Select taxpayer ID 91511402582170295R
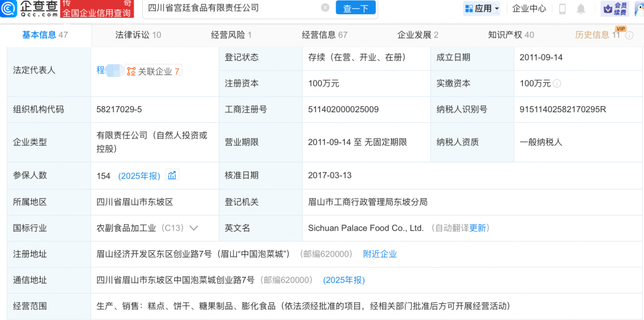 [563, 110]
